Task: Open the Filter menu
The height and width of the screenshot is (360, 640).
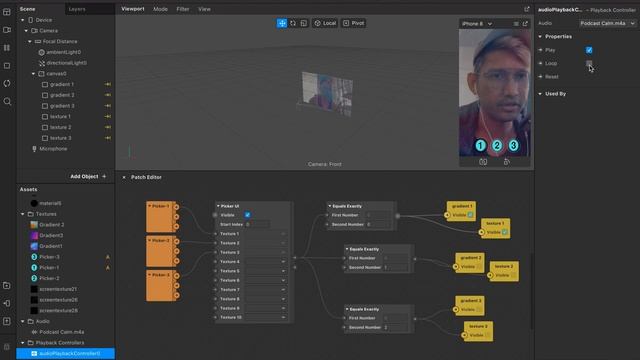Action: click(183, 9)
